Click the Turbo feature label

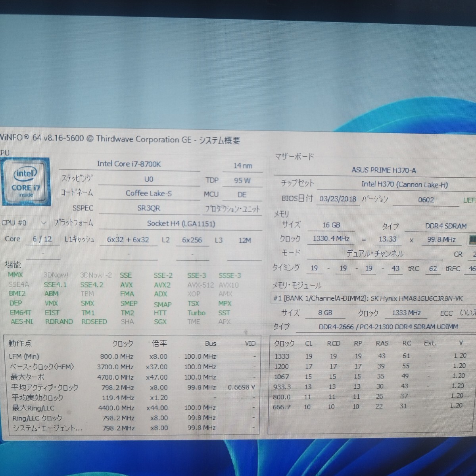(x=196, y=313)
